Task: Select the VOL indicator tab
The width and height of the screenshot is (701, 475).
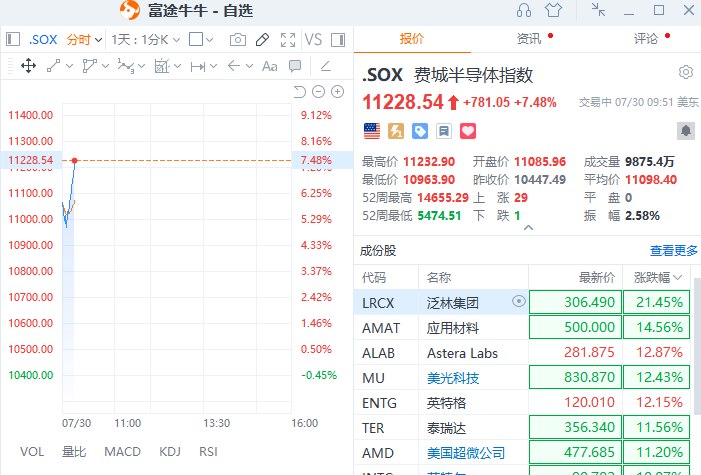Action: click(32, 452)
